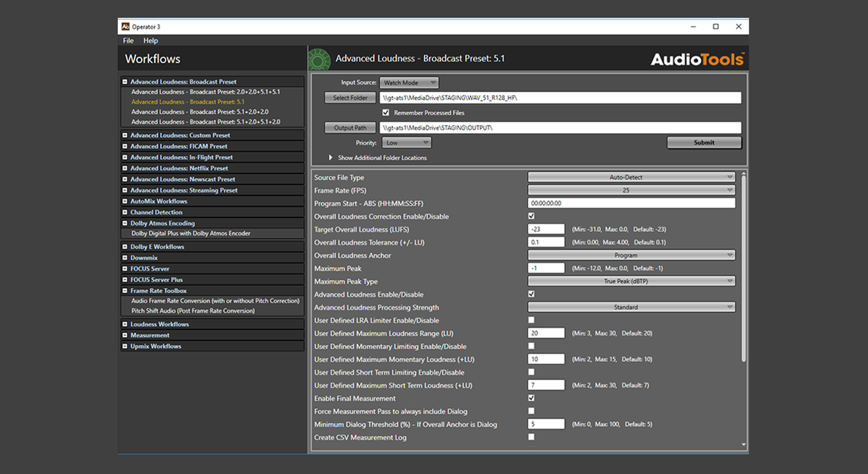Click Maximum Short Term Loudness value field

[546, 385]
